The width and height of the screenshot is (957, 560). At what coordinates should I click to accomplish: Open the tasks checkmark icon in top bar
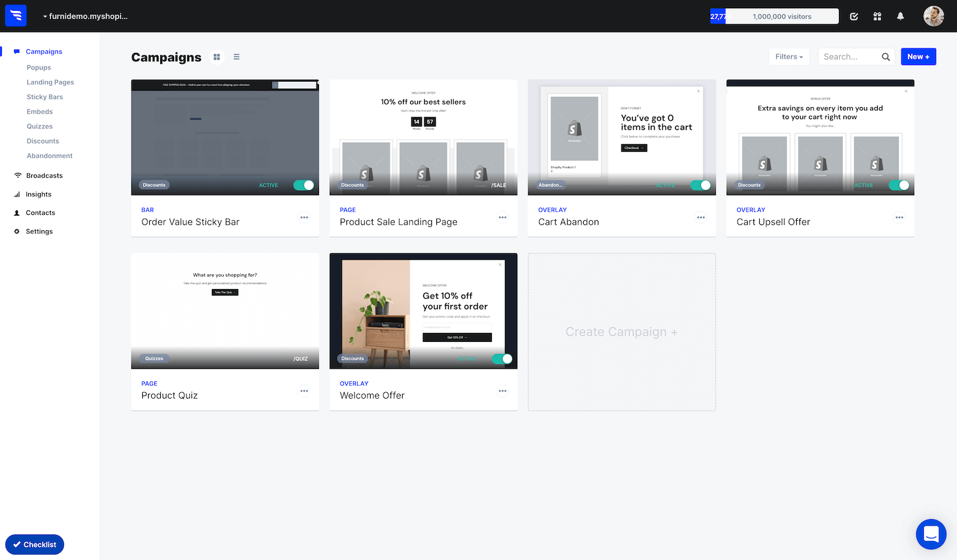tap(854, 16)
